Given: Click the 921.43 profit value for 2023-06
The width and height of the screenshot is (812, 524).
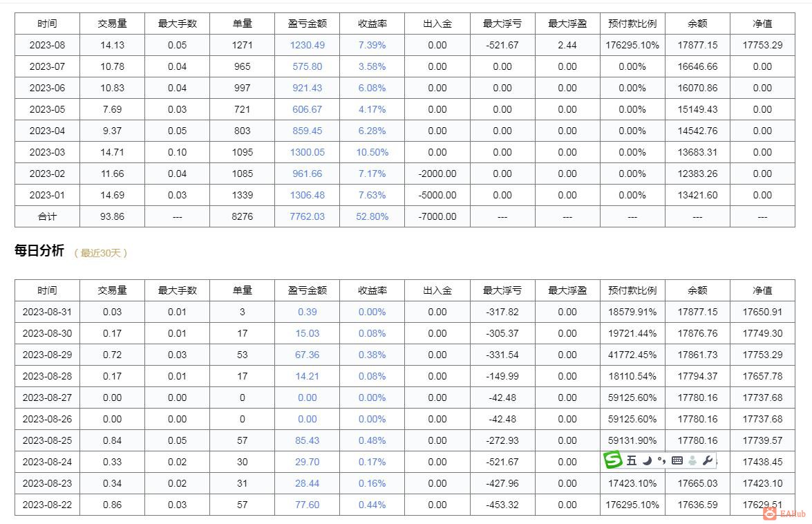Looking at the screenshot, I should pos(307,88).
